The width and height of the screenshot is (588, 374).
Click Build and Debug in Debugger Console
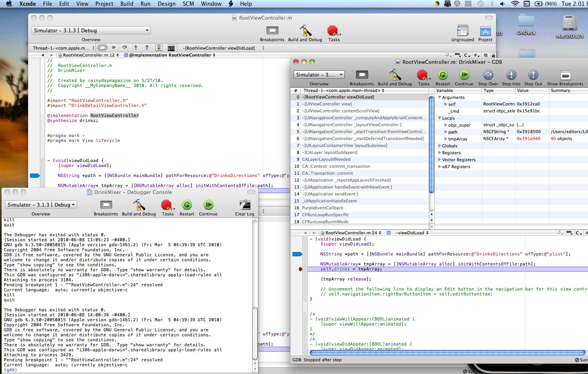tap(139, 205)
